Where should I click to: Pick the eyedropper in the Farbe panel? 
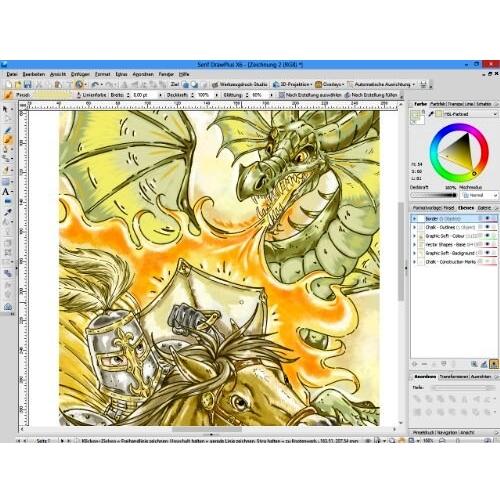(x=430, y=114)
